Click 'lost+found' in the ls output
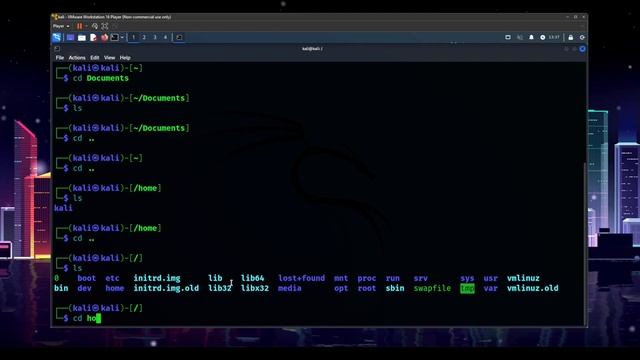640x360 pixels. pos(302,278)
